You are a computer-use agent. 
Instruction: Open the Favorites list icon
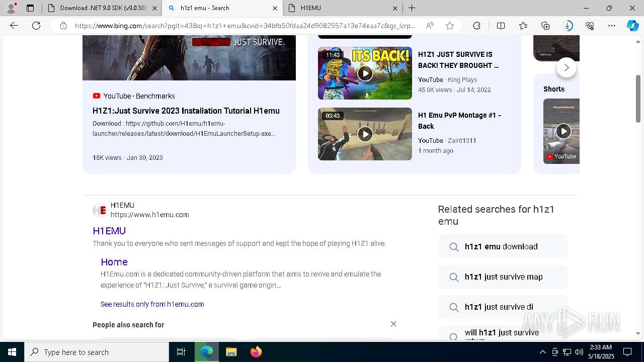click(x=523, y=26)
